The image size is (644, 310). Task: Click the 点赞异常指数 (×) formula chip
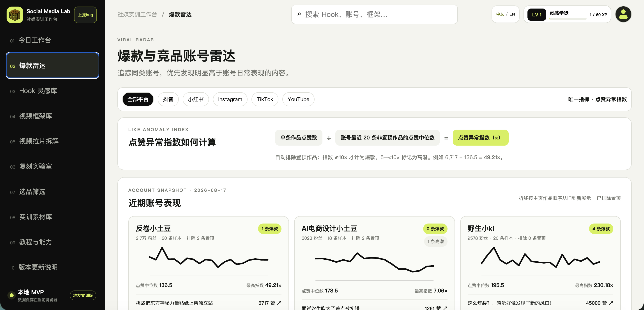point(480,137)
